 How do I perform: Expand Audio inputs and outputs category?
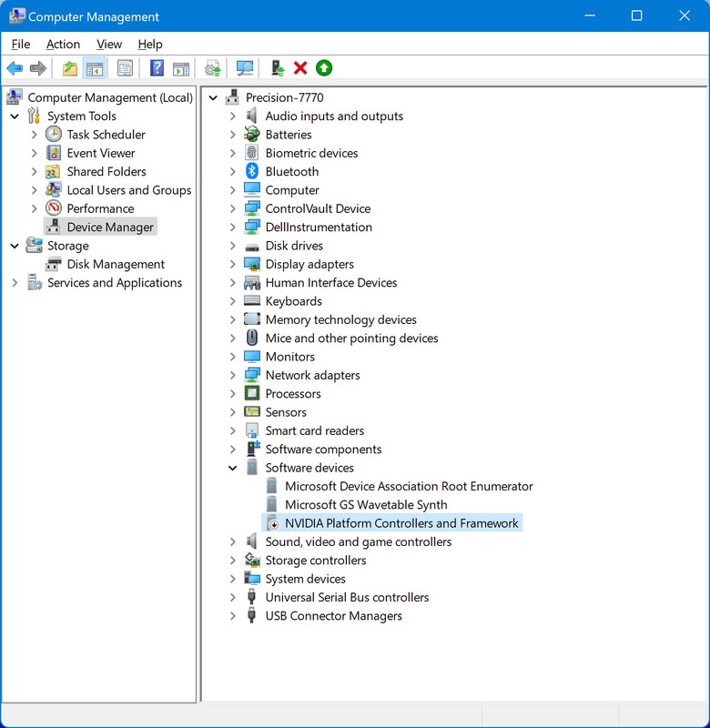tap(233, 116)
